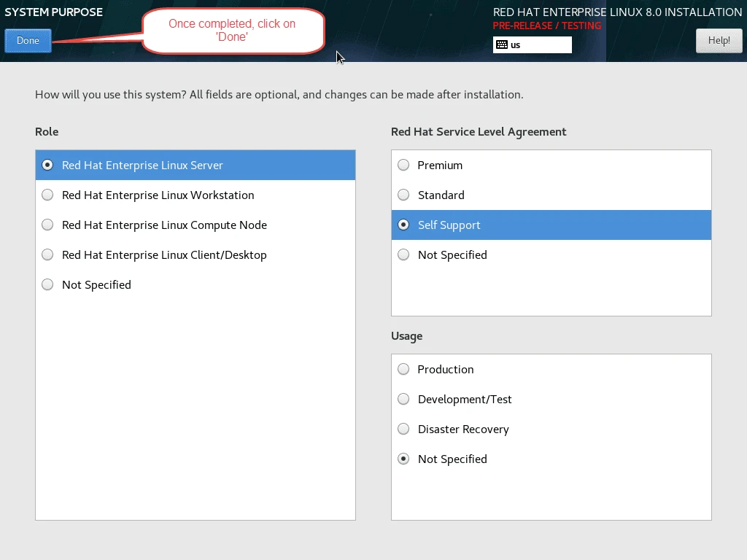
Task: Select the us keyboard layout indicator
Action: [533, 45]
